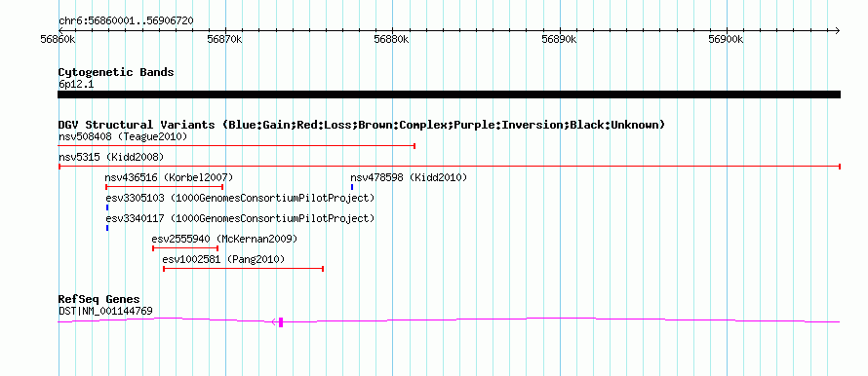
Task: Click the 6p12.1 black cytogenetic band bar
Action: tap(450, 94)
